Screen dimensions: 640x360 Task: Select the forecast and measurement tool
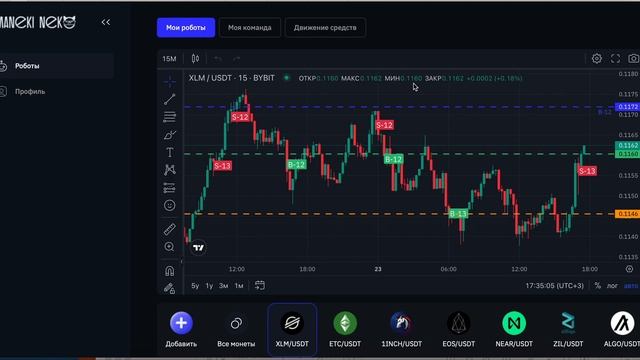click(170, 188)
